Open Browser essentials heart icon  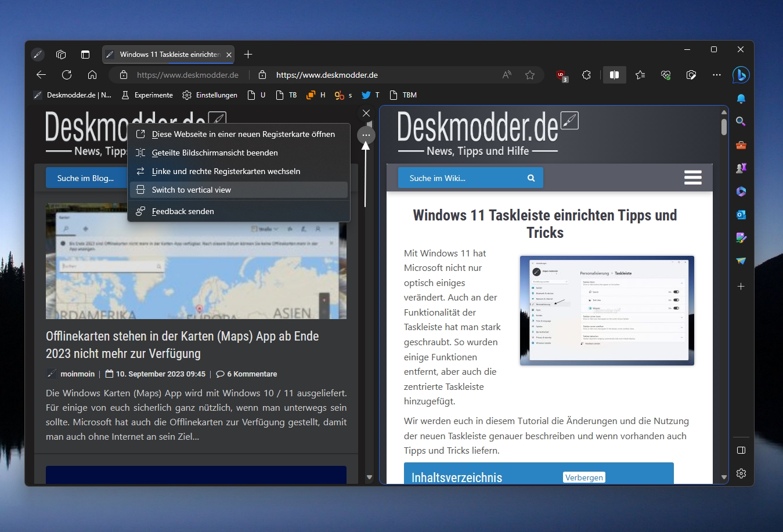(666, 75)
